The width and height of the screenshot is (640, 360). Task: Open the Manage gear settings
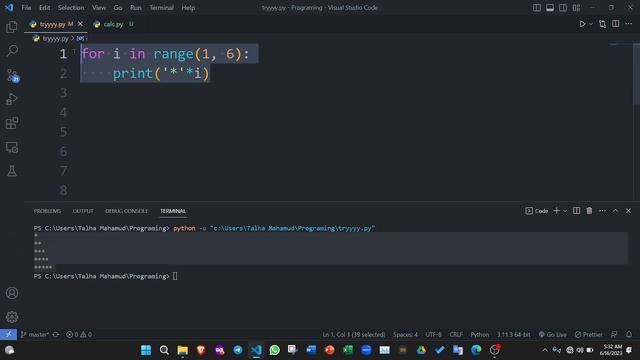12,317
